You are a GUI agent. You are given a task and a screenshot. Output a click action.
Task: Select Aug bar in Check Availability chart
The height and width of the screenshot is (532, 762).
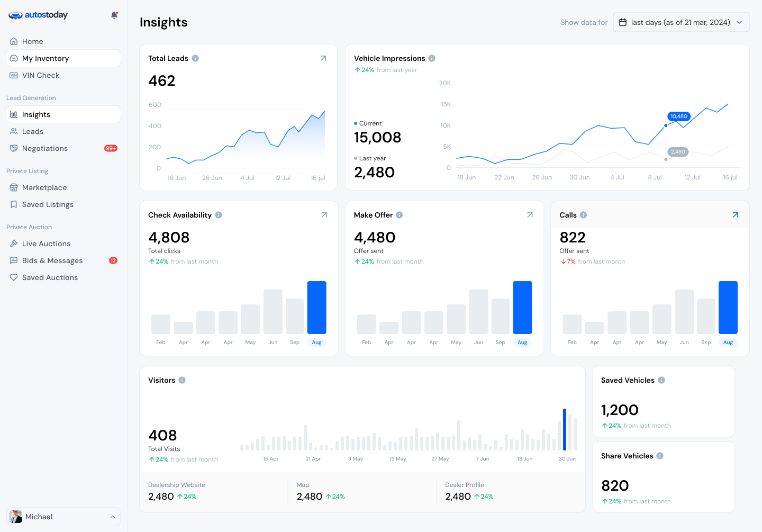click(317, 308)
